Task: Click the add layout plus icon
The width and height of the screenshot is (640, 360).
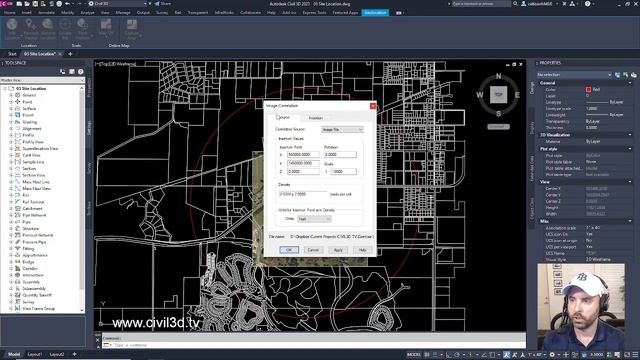Action: [x=74, y=354]
